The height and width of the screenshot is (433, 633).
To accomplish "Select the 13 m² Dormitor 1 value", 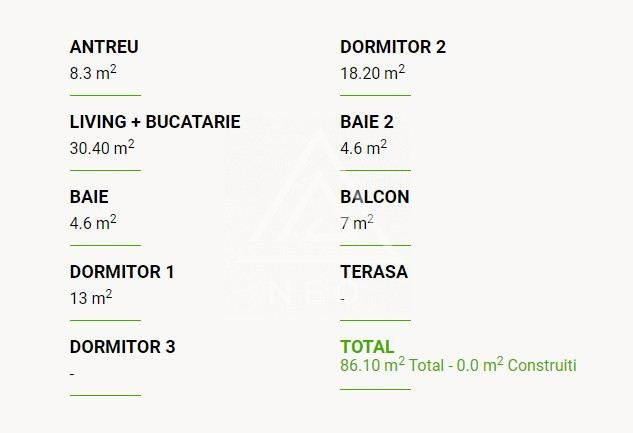I will (x=91, y=298).
